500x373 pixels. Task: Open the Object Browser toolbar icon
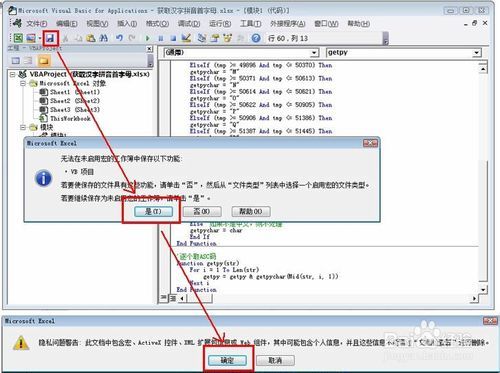[x=228, y=38]
